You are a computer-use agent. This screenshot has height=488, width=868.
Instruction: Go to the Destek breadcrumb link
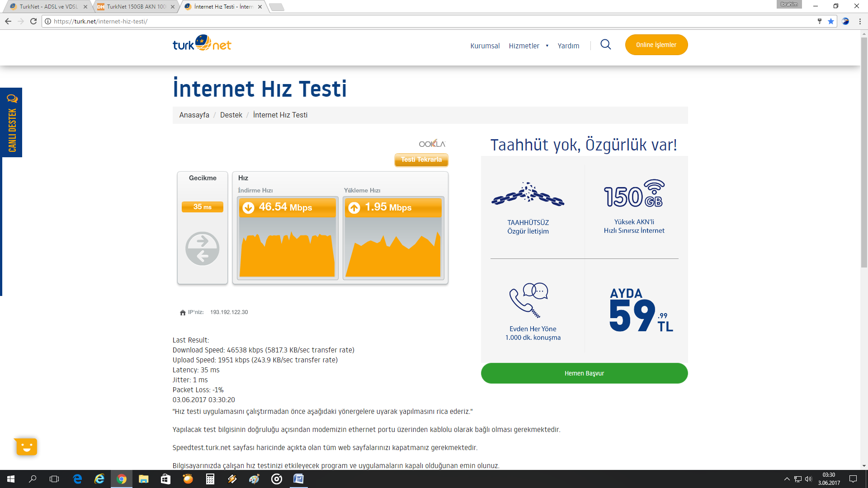(231, 115)
